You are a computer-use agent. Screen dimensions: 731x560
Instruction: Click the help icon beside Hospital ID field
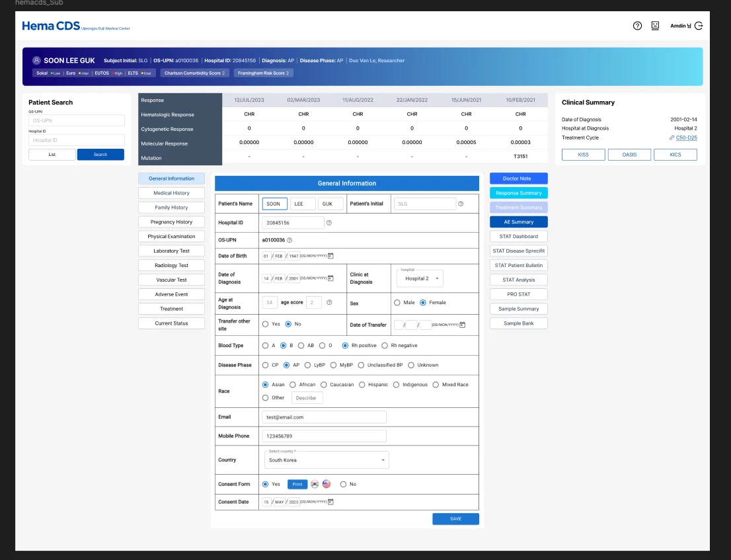(329, 223)
